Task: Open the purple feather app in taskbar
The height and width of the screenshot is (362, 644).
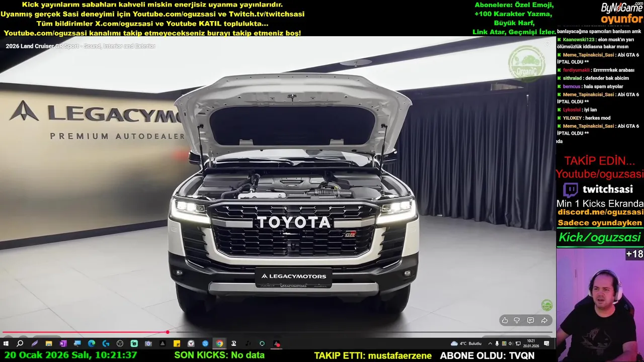Action: click(34, 344)
